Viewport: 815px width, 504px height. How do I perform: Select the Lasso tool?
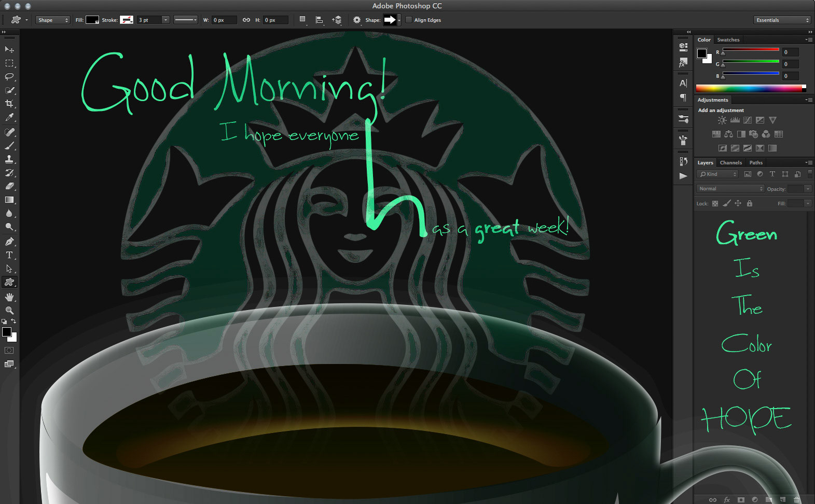pos(9,76)
